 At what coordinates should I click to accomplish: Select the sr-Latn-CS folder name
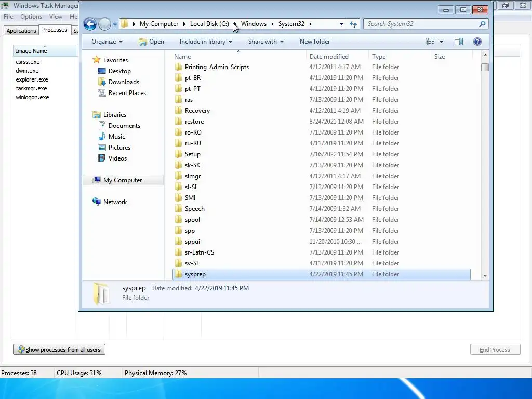tap(199, 252)
